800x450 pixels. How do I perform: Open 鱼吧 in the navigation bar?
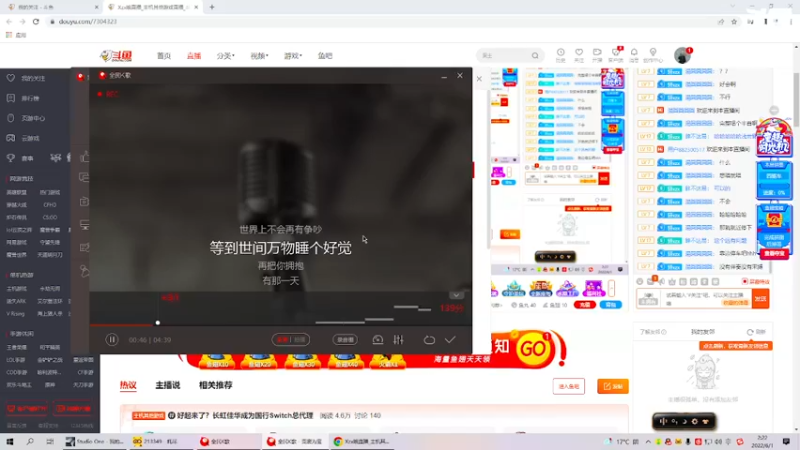(x=325, y=56)
